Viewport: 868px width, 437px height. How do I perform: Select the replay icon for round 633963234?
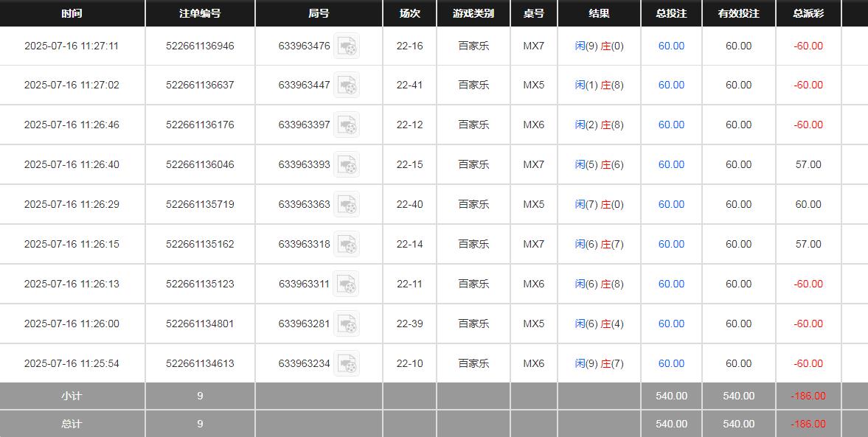click(347, 363)
